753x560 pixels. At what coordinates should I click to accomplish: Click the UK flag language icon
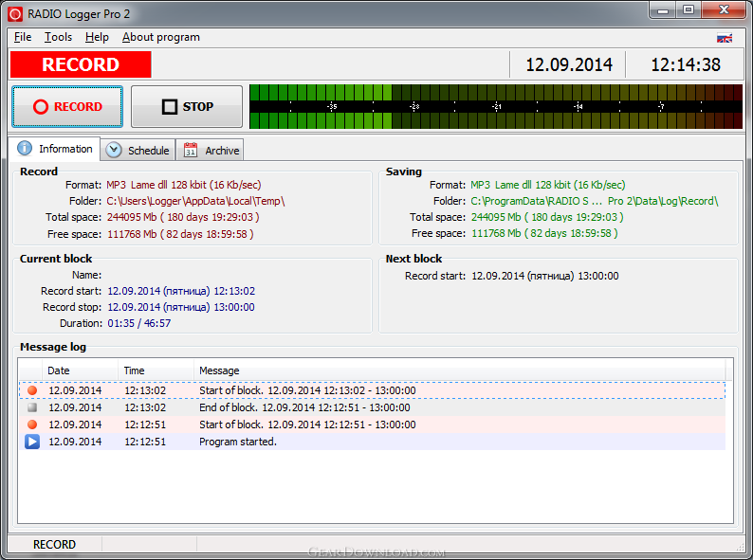pos(725,38)
